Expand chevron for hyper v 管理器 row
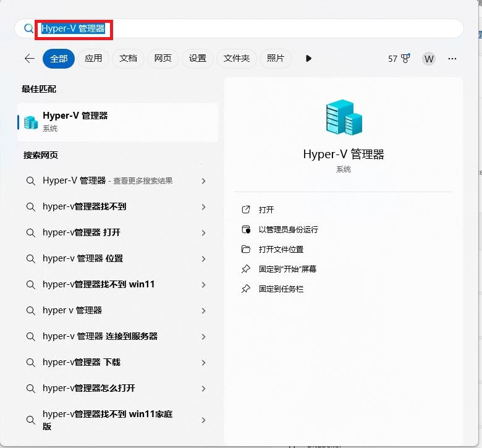This screenshot has width=482, height=448. [x=203, y=311]
